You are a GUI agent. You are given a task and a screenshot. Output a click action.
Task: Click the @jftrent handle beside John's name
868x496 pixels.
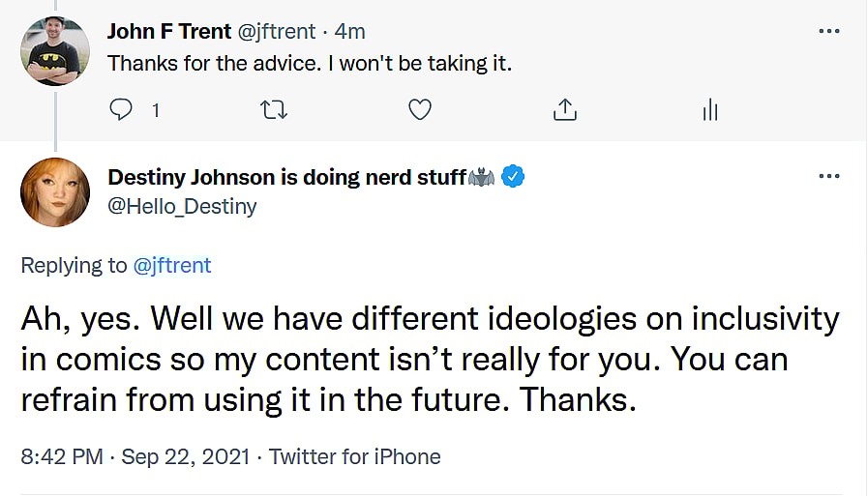click(276, 31)
